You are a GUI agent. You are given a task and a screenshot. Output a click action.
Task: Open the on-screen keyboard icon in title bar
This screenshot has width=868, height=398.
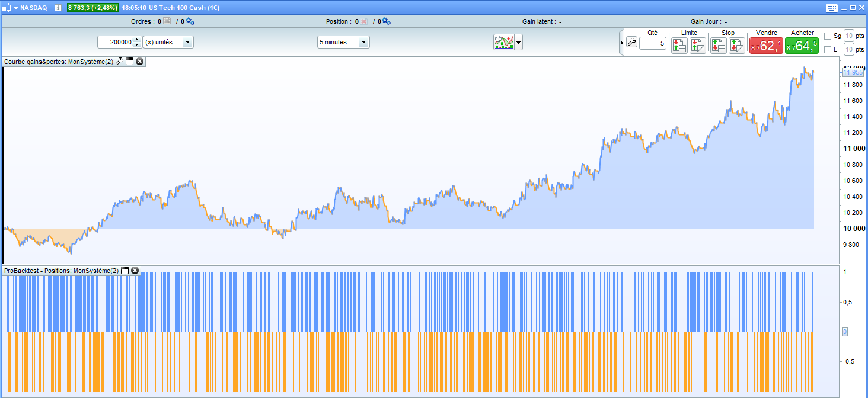[x=831, y=8]
